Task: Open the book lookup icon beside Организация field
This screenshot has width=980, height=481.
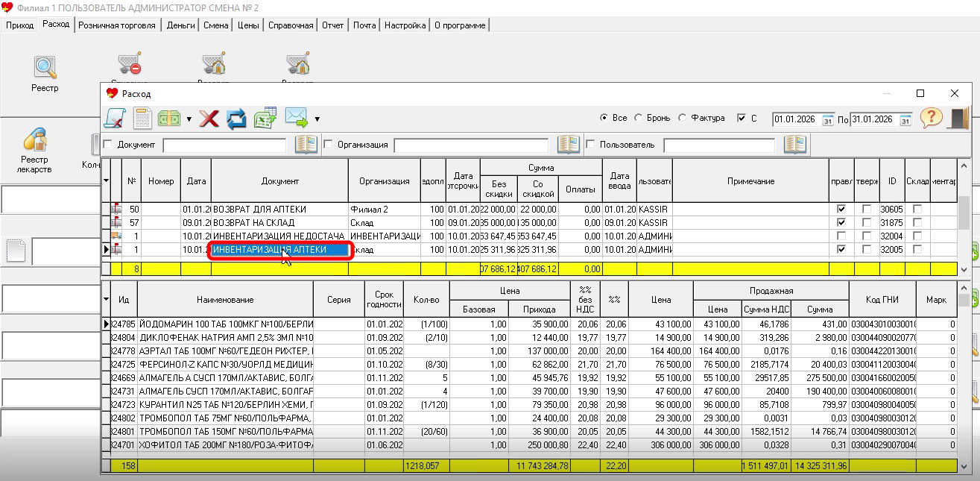Action: point(569,145)
